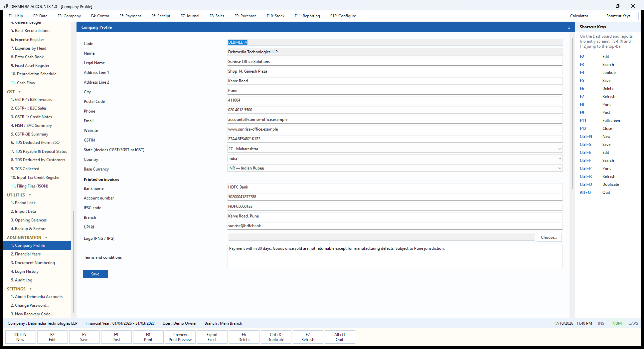Click the Email input field
Viewport: 644px width, 349px height.
[395, 120]
